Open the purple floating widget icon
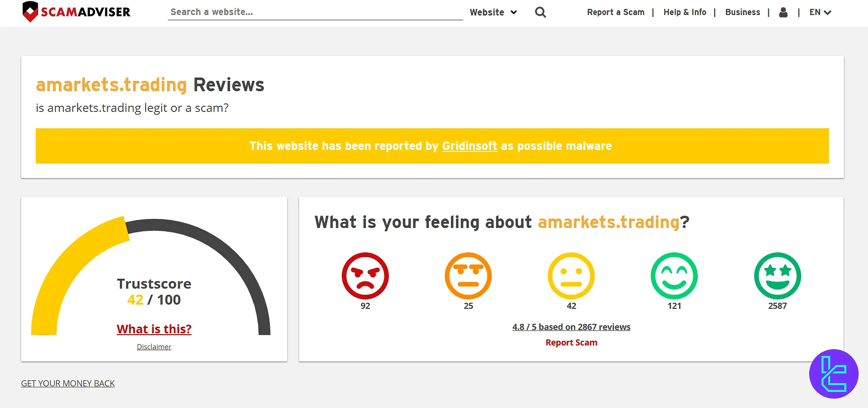 point(833,374)
